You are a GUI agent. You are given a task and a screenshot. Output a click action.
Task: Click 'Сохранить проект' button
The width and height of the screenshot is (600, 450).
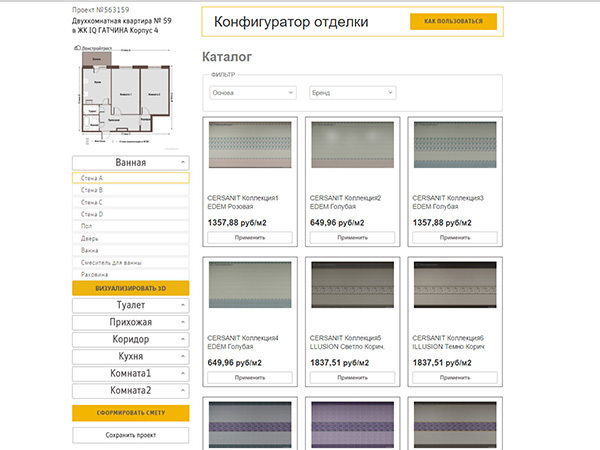click(x=130, y=435)
